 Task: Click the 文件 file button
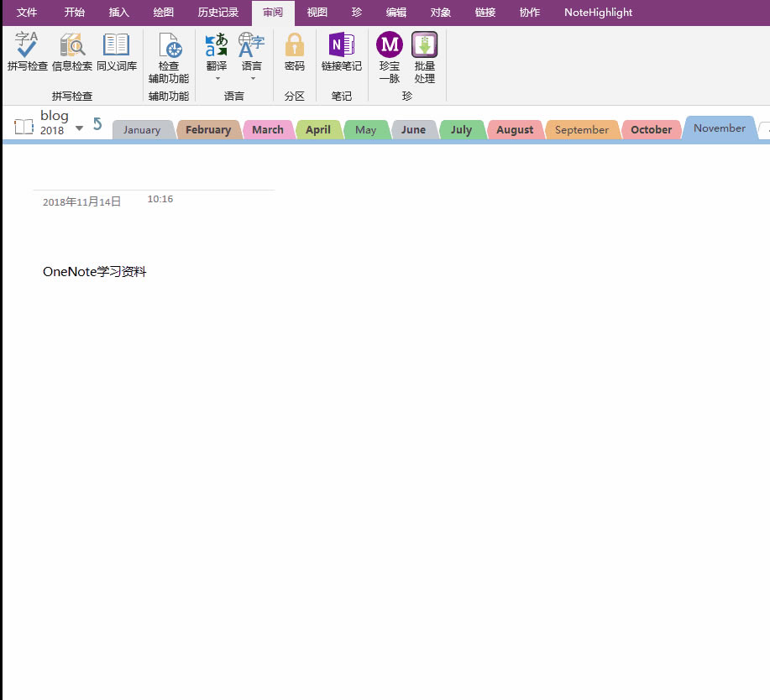coord(26,12)
